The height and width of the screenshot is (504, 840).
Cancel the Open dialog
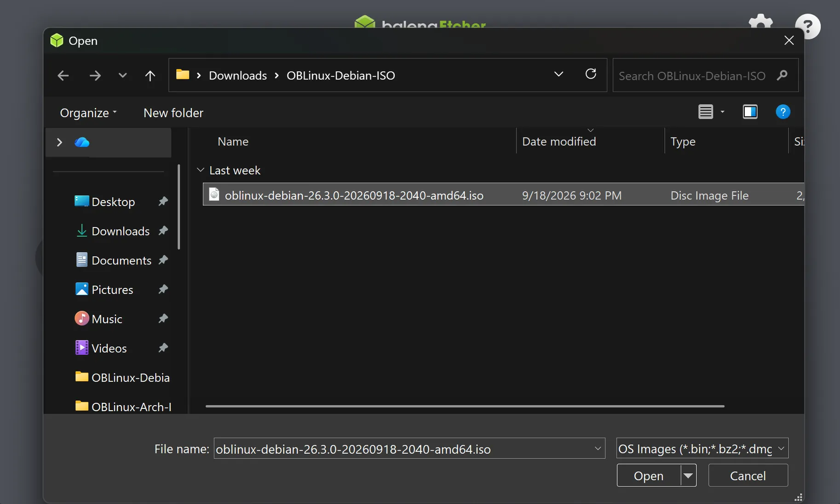pos(748,475)
